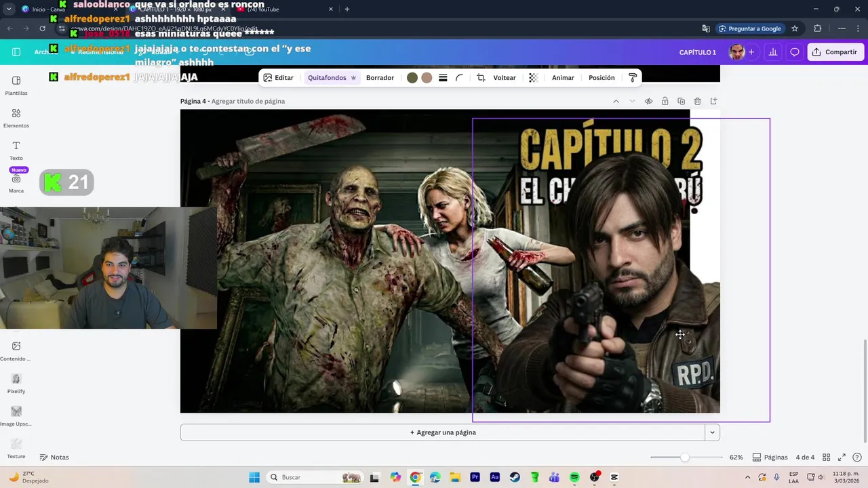Screen dimensions: 868x488
Task: Open the transparency checkerboard control
Action: tap(533, 78)
